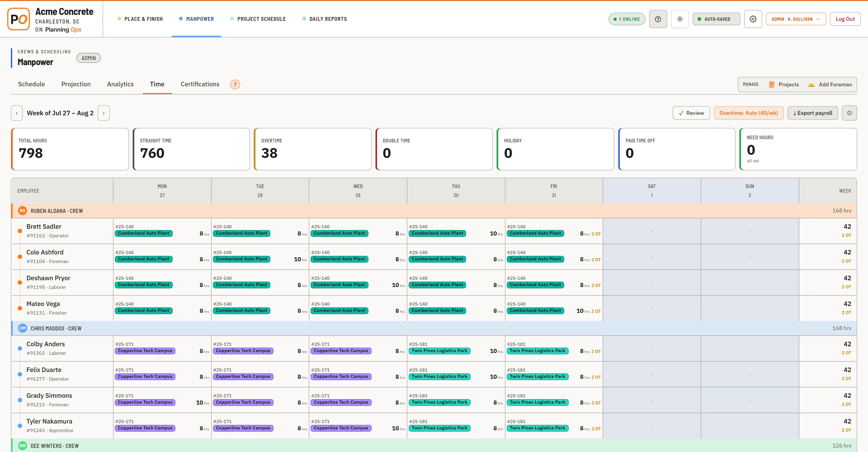Click the Auto-Saved status indicator
Screen dimensions: 868x452
[716, 19]
